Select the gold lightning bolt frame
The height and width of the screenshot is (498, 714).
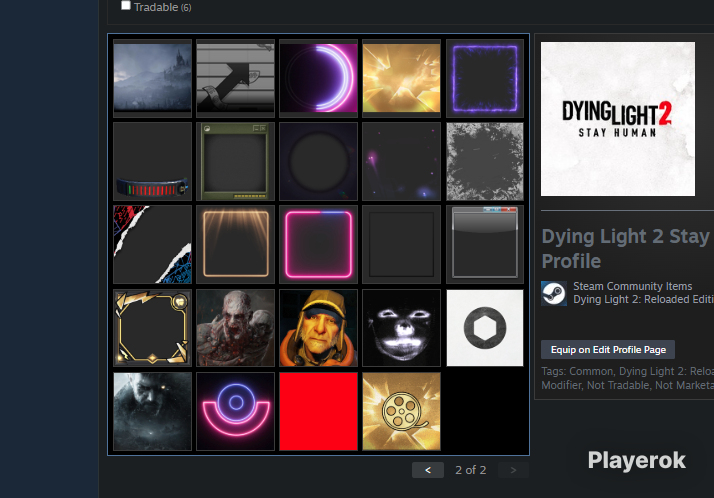152,328
